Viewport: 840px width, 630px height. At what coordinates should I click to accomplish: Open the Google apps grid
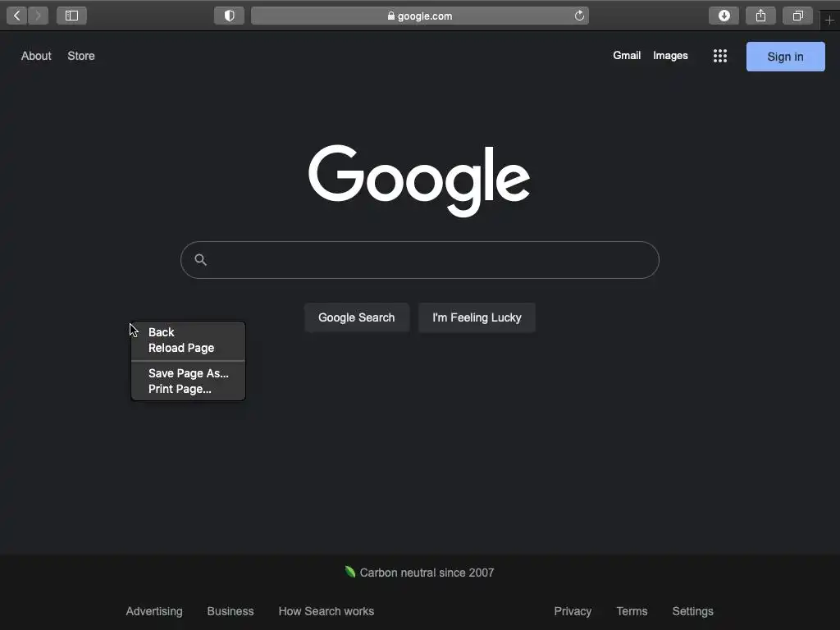(x=720, y=56)
